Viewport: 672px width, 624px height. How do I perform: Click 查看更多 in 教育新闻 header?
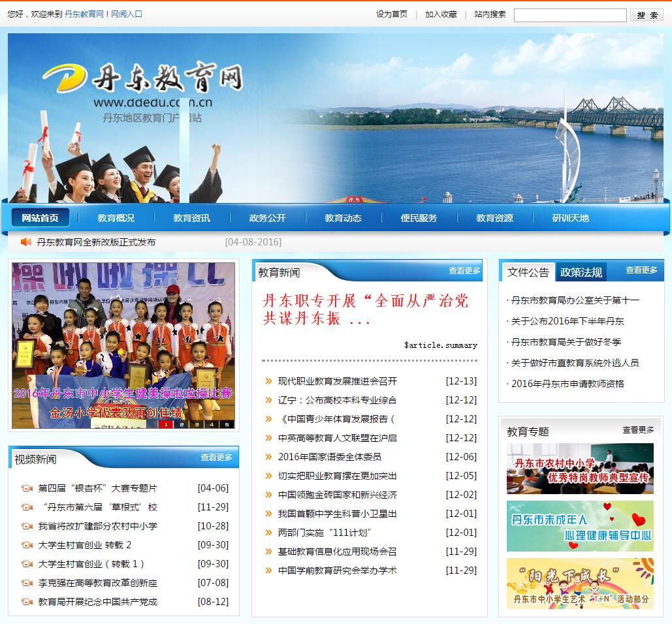[464, 271]
